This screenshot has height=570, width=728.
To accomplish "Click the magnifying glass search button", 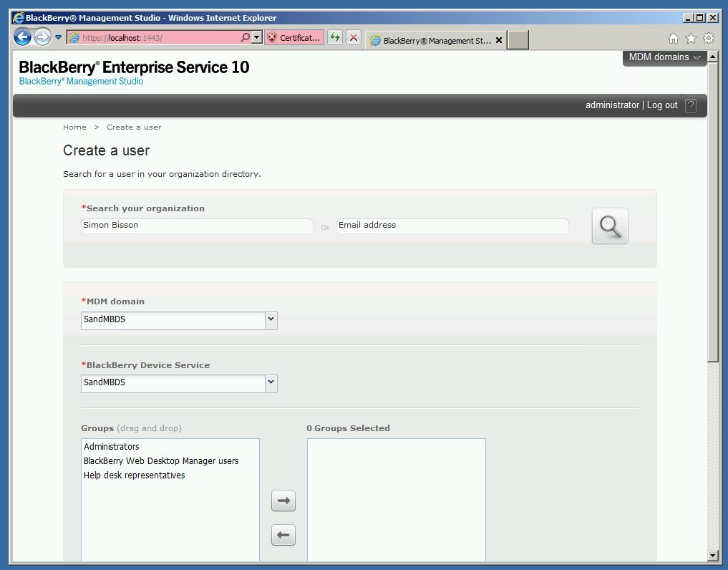I will pyautogui.click(x=610, y=226).
